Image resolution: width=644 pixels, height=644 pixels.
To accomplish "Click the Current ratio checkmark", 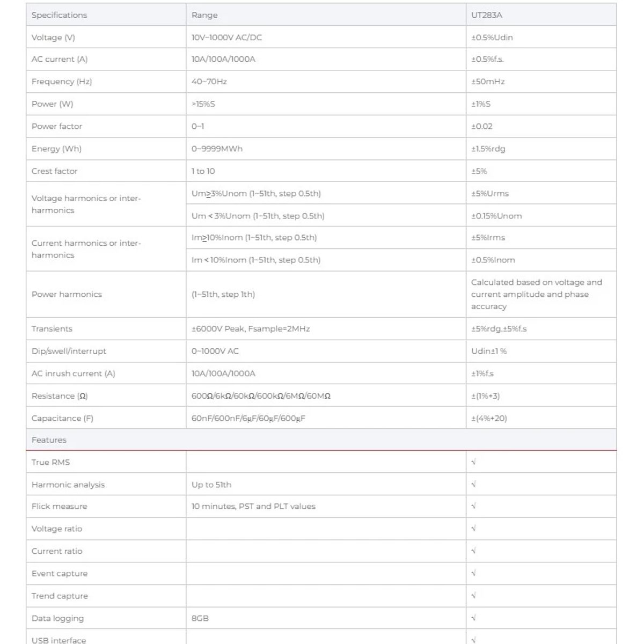I will click(x=474, y=551).
